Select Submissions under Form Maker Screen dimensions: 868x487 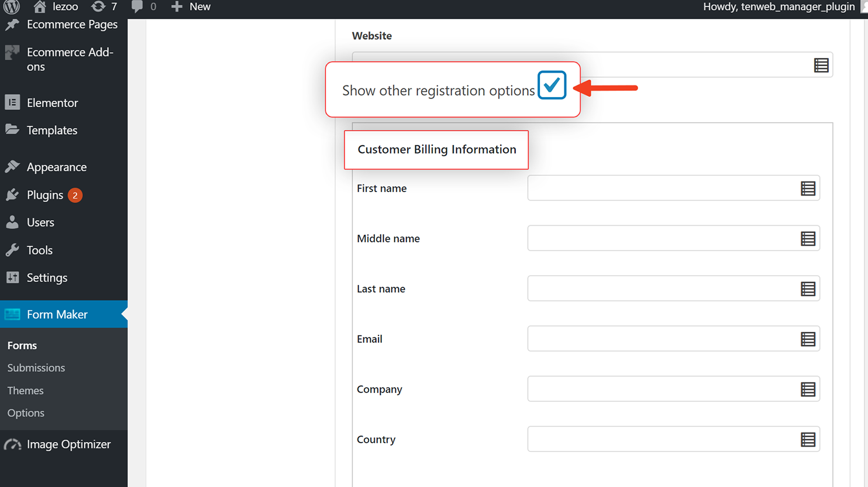click(x=36, y=368)
